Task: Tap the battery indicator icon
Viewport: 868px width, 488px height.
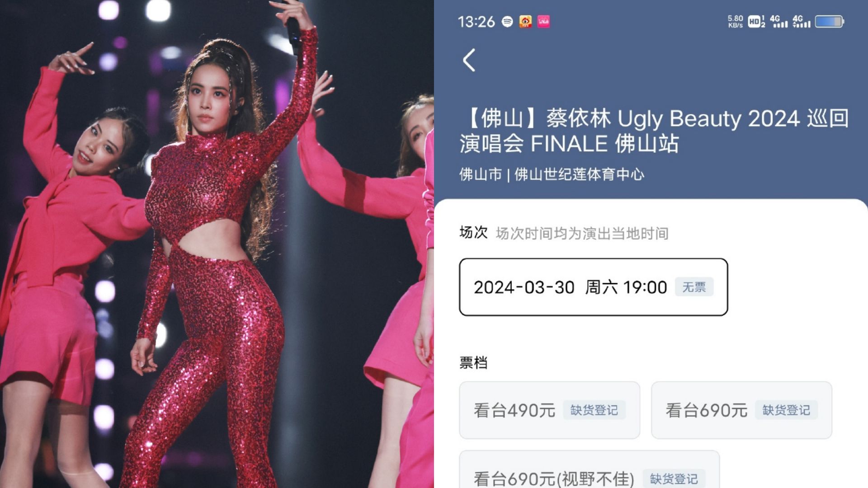Action: pyautogui.click(x=830, y=21)
